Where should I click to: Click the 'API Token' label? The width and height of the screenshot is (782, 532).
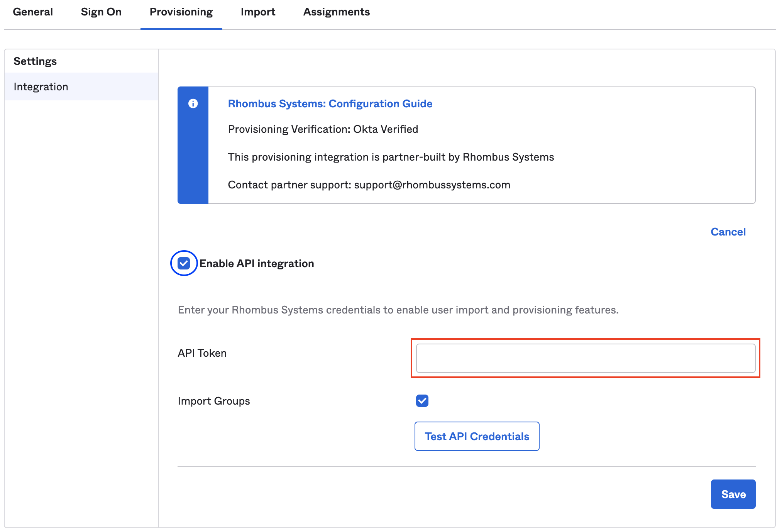coord(202,353)
